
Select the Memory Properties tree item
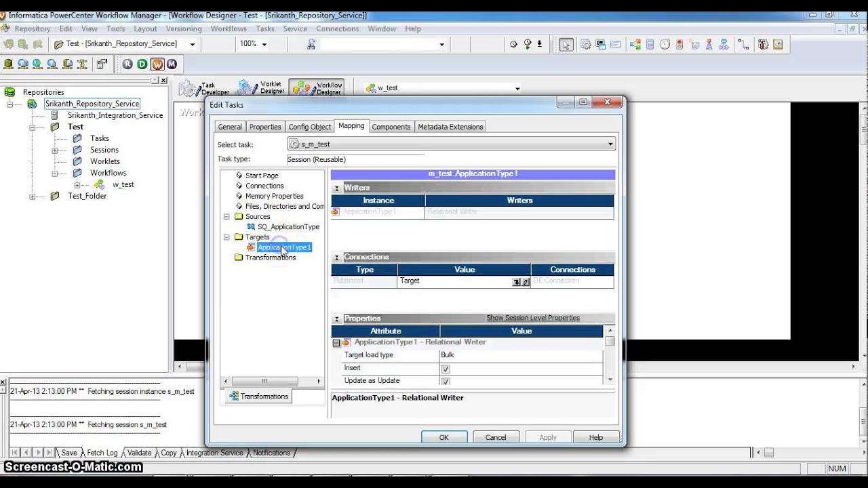[x=274, y=196]
